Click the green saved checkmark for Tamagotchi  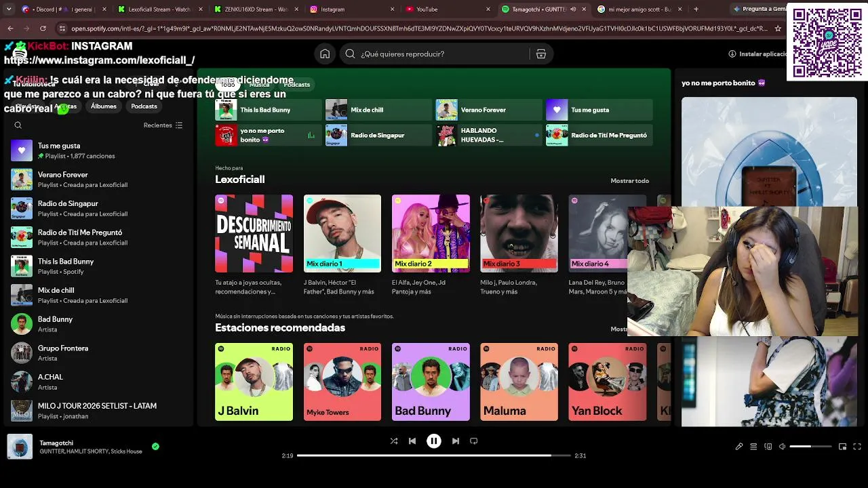coord(155,447)
